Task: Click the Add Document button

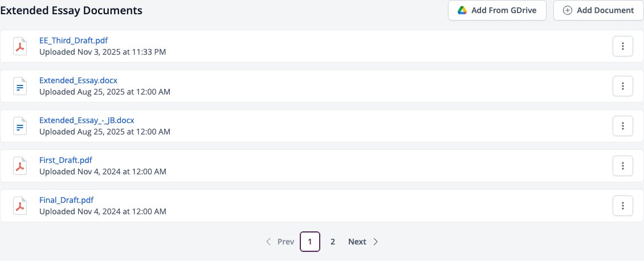Action: point(598,10)
